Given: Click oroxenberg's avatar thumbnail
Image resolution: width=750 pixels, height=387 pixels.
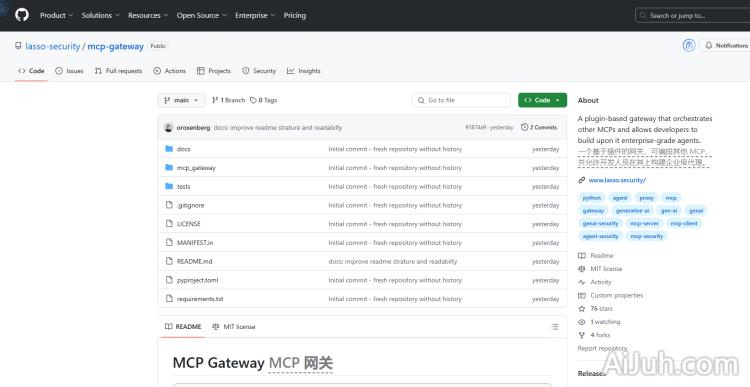Looking at the screenshot, I should (x=168, y=128).
